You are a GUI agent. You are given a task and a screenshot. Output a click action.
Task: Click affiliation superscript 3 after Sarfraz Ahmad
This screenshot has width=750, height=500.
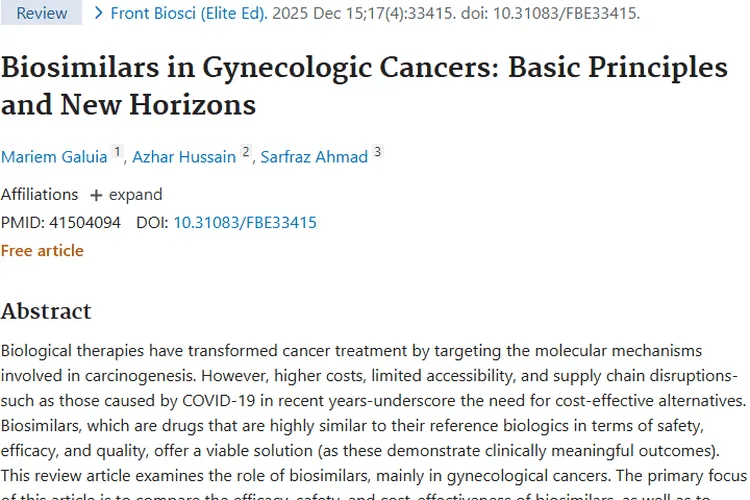tap(377, 152)
